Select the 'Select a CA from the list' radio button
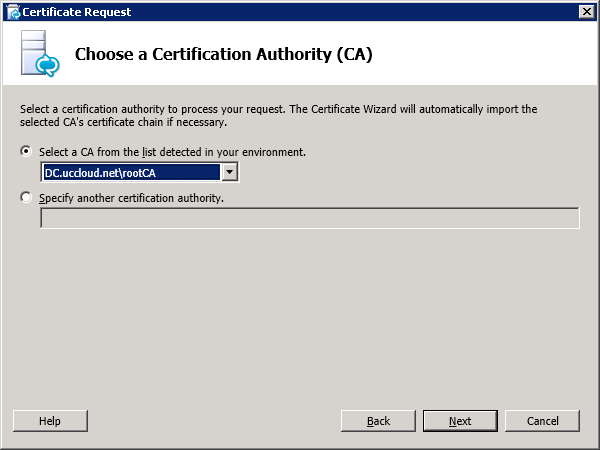This screenshot has width=600, height=450. pyautogui.click(x=26, y=152)
